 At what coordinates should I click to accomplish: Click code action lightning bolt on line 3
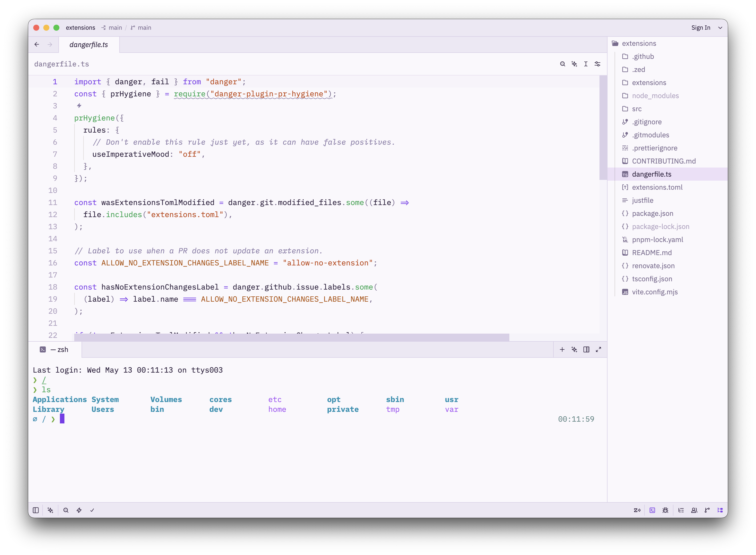[79, 105]
